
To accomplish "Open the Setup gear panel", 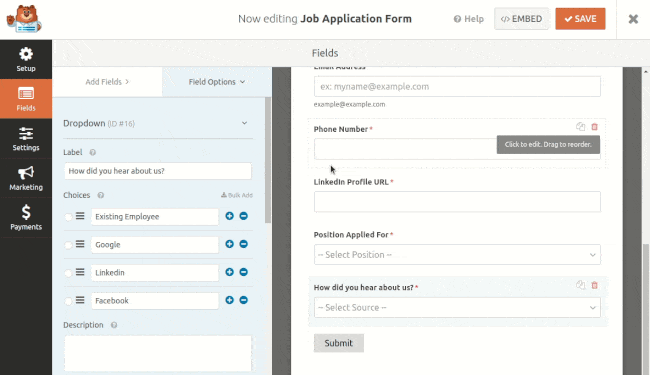I will pyautogui.click(x=26, y=59).
